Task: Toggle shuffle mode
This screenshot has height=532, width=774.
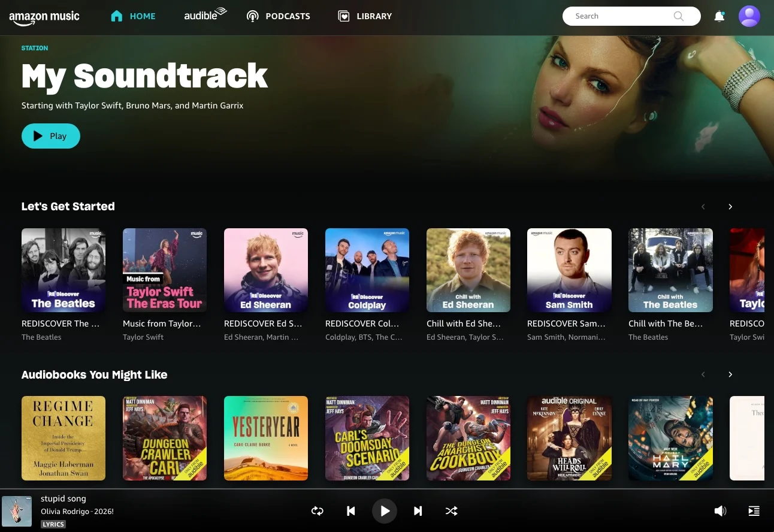Action: 452,511
